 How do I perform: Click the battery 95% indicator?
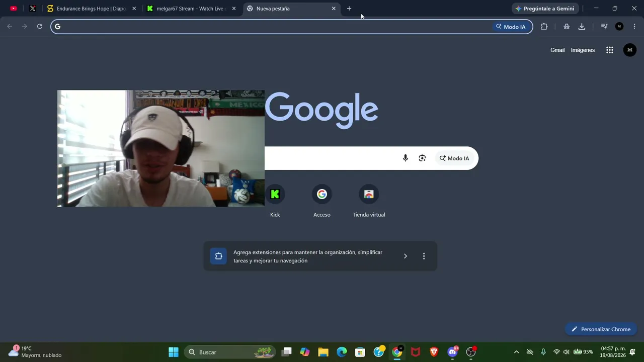[x=583, y=352]
